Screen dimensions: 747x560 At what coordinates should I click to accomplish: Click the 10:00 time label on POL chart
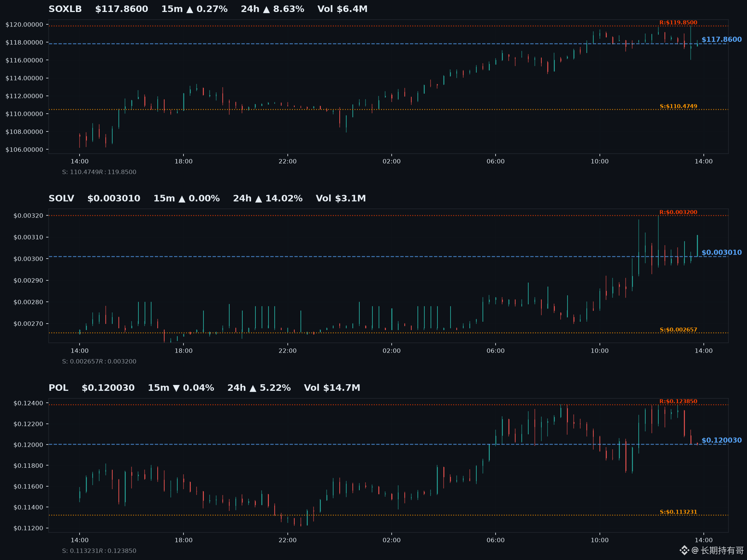(x=599, y=540)
